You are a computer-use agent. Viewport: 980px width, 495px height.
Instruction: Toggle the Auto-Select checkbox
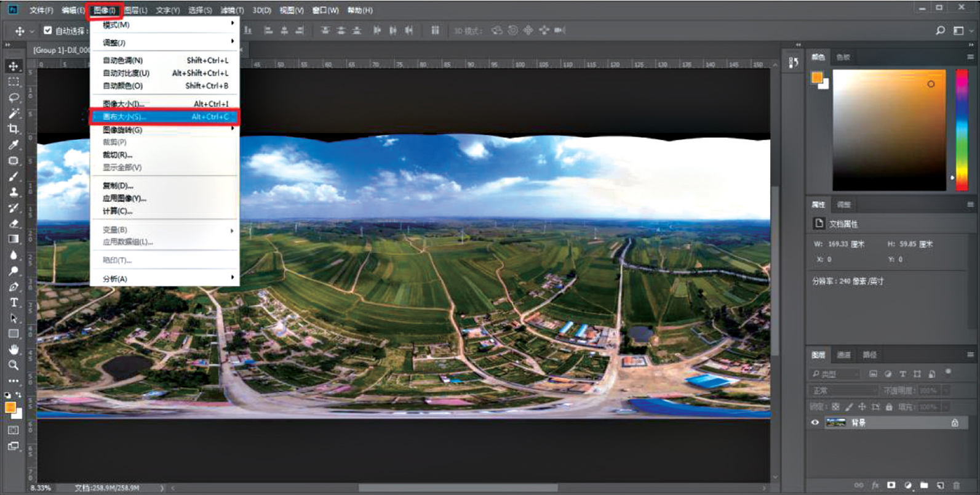tap(48, 30)
